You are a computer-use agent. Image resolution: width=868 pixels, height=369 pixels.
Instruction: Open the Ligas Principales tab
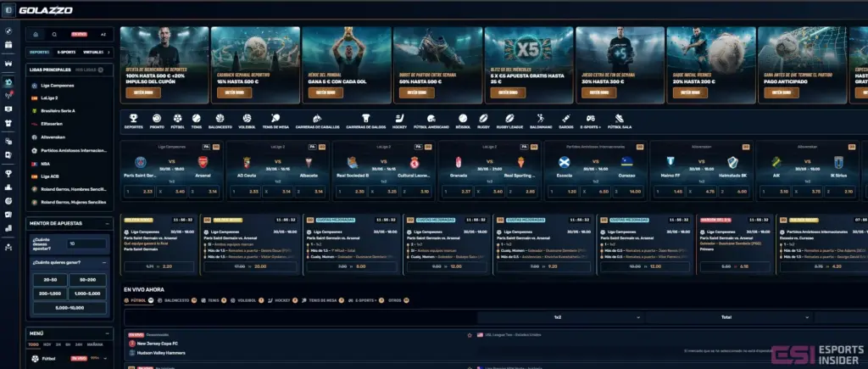(x=50, y=70)
